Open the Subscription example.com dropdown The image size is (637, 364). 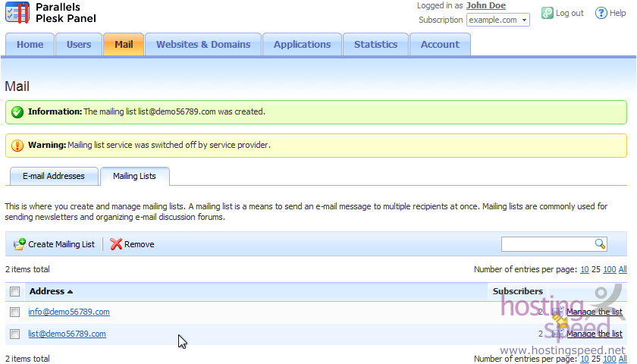pyautogui.click(x=498, y=20)
